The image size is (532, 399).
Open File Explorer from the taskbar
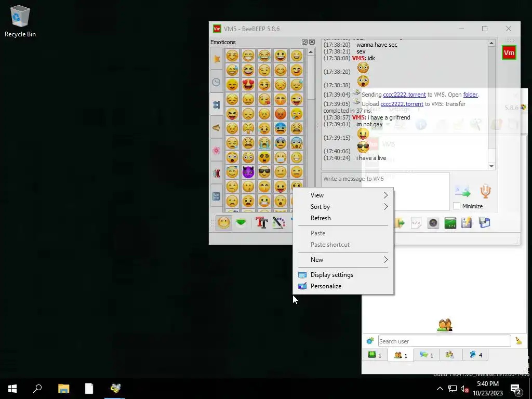(63, 389)
